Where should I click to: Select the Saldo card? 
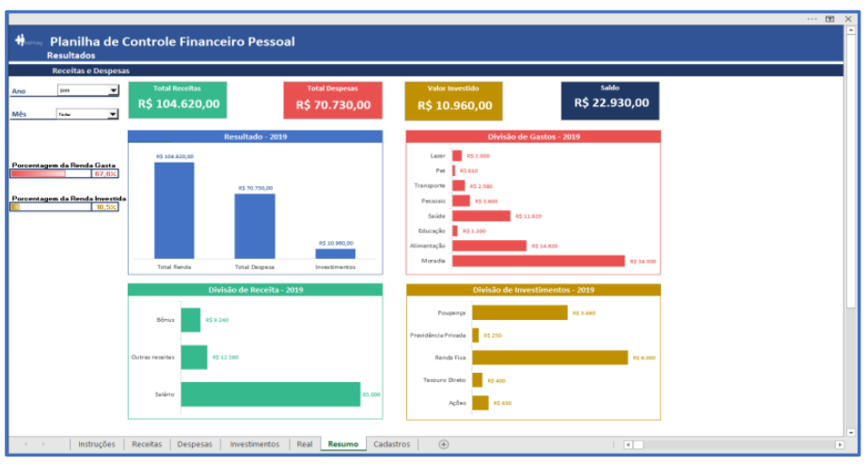tap(610, 101)
